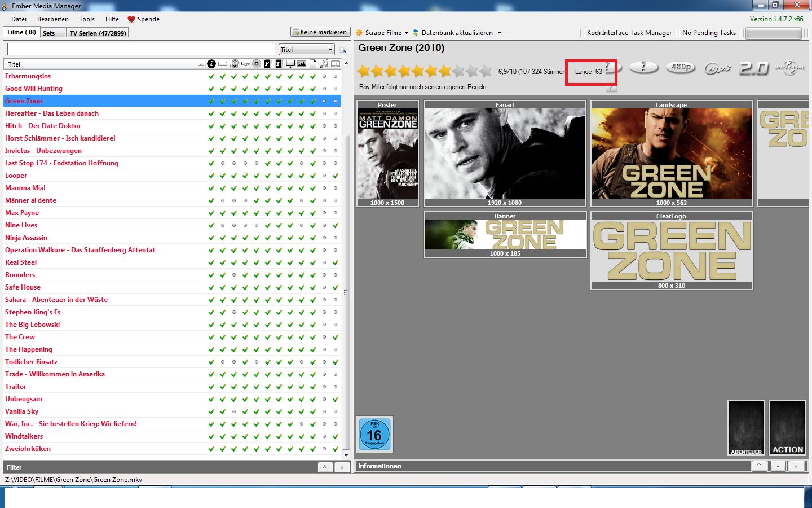
Task: Click the Ember Media Manager title bar icon
Action: click(x=5, y=6)
